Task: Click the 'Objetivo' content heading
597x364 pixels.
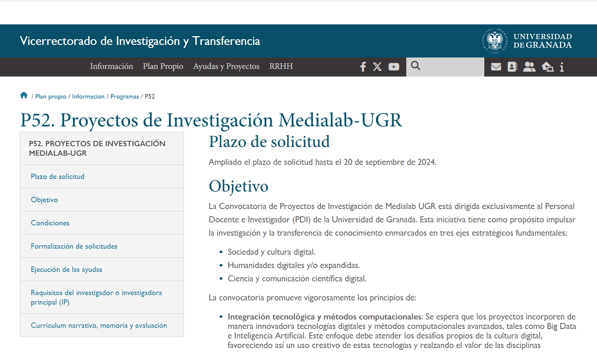Action: click(238, 186)
